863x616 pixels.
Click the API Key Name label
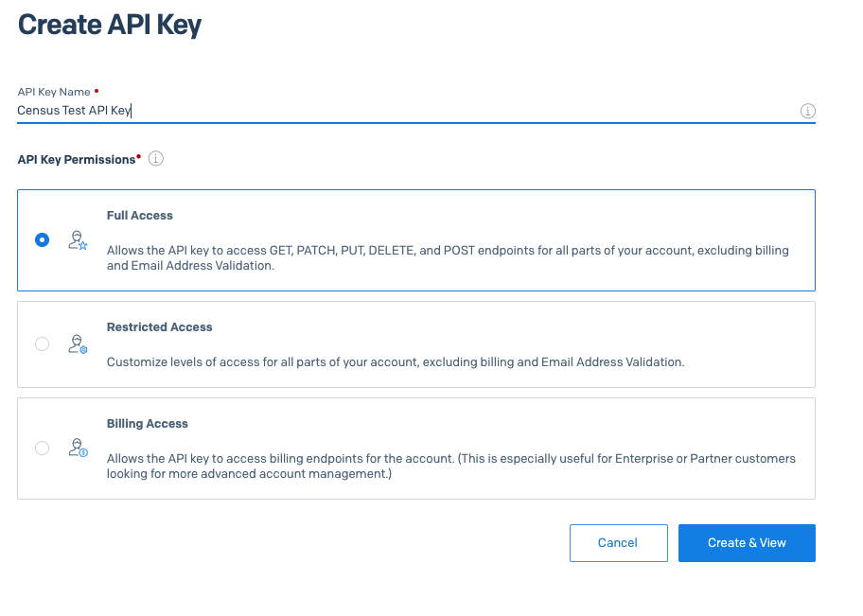54,92
